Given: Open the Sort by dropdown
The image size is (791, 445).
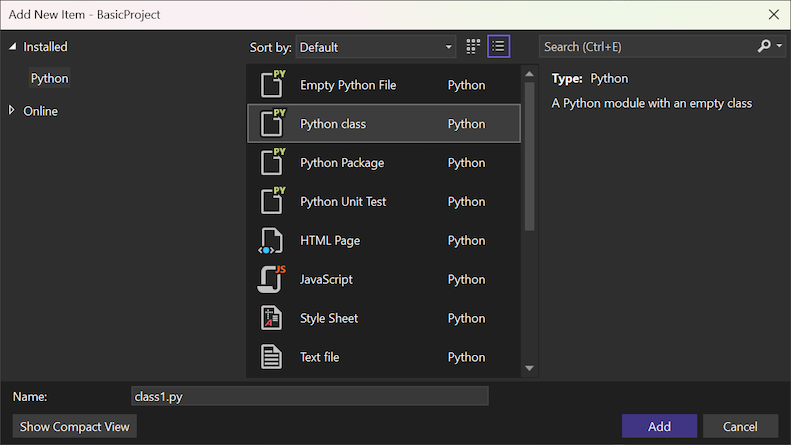Looking at the screenshot, I should 376,47.
